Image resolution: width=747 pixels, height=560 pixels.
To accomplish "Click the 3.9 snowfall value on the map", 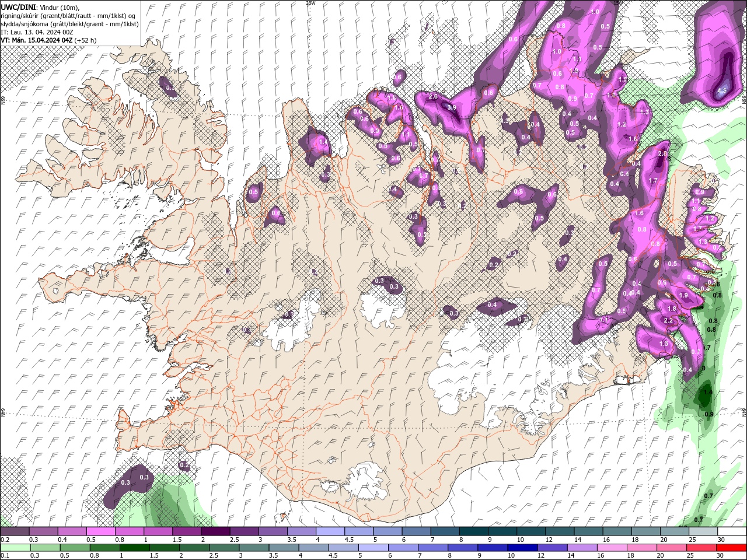I will [x=451, y=107].
